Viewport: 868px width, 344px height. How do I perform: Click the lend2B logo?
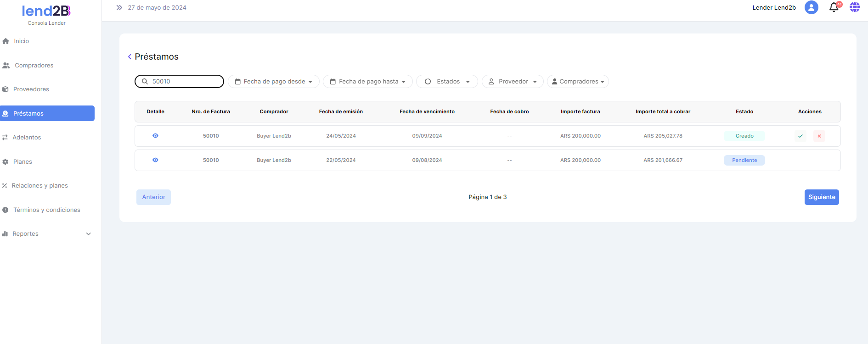[x=46, y=11]
